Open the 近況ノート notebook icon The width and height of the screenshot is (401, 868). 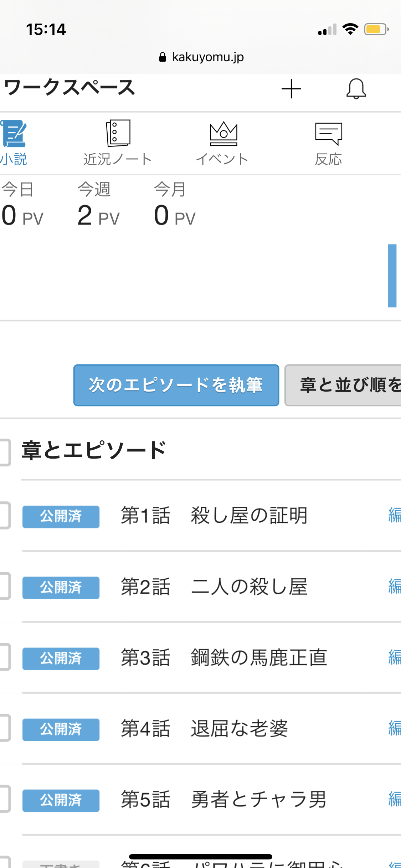[x=118, y=133]
